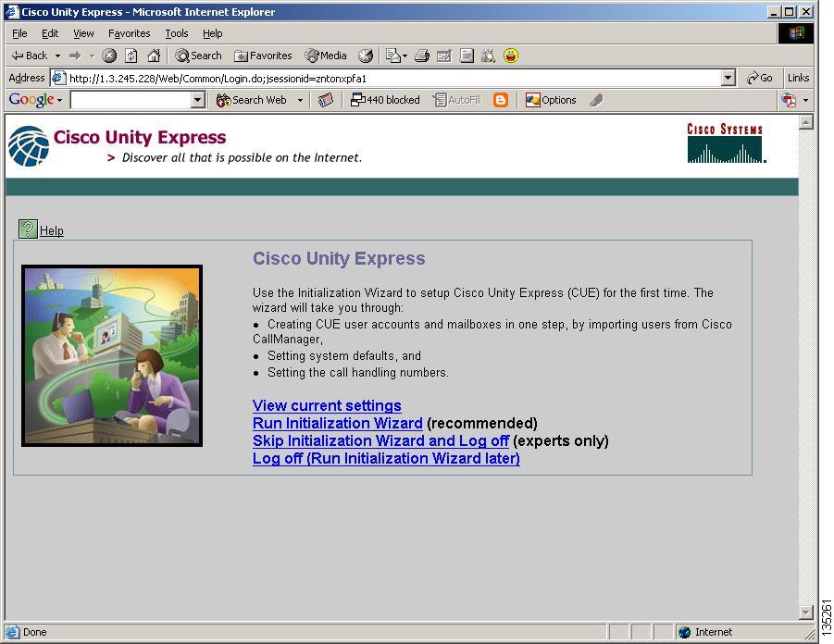The image size is (834, 644).
Task: Click inside the Google toolbar search field
Action: (131, 100)
